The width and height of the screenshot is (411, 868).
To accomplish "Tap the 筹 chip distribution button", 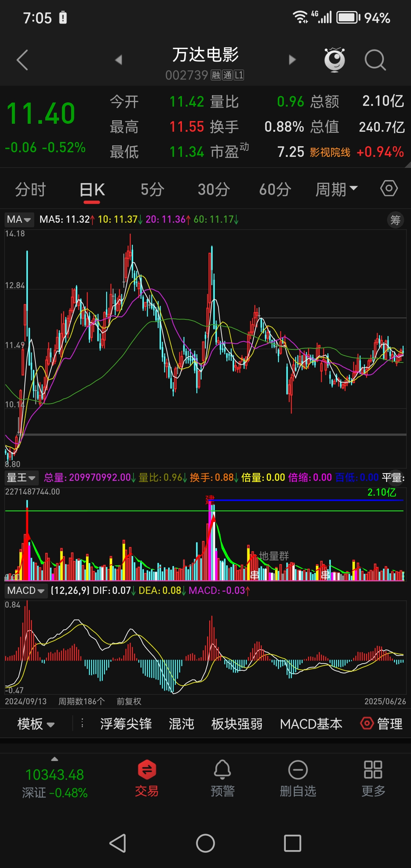I will coord(395,220).
